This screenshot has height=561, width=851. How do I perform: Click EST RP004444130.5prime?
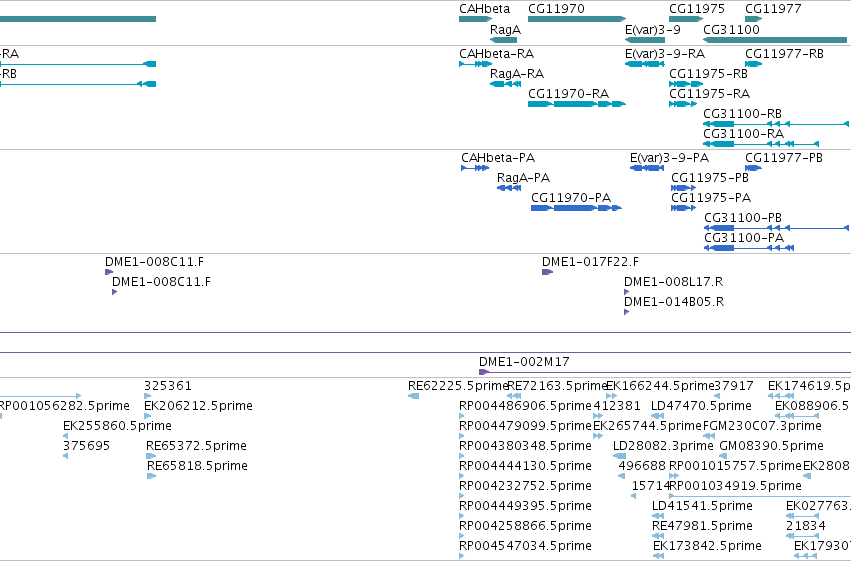tap(462, 476)
